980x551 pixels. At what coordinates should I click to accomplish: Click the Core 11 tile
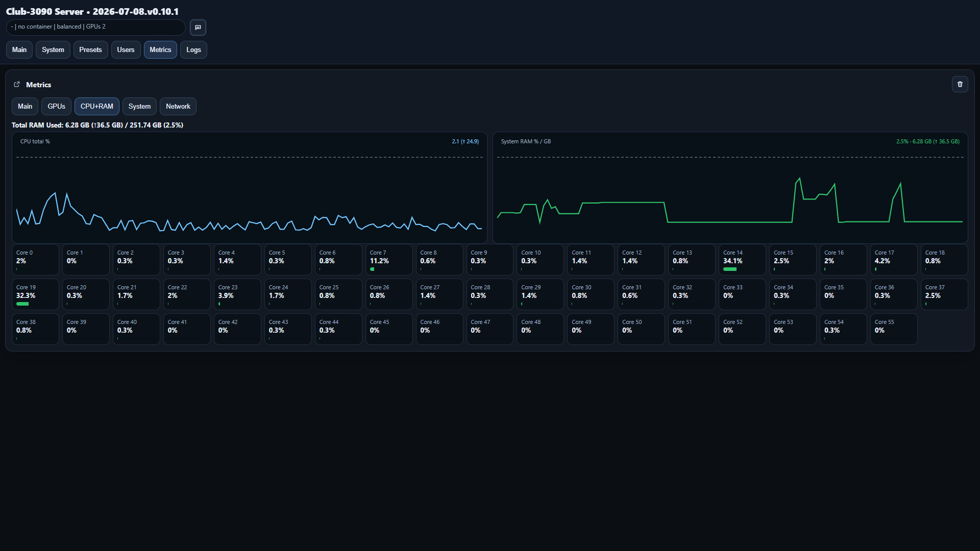coord(591,260)
